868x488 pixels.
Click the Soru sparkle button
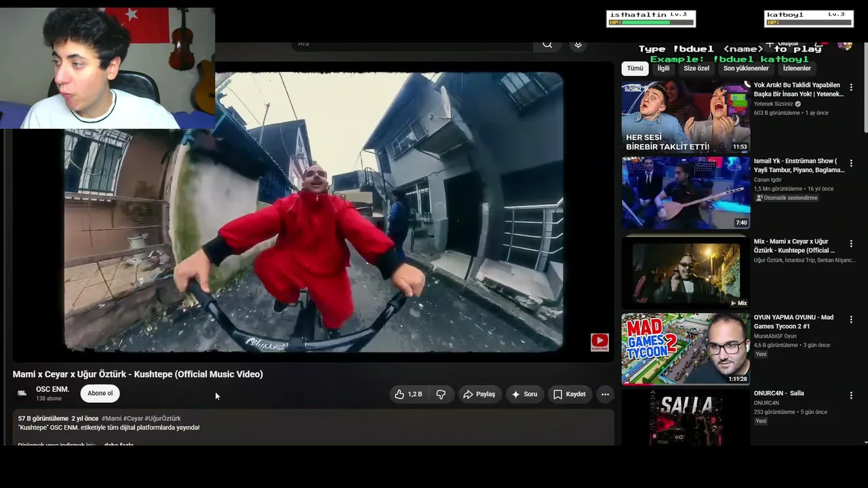pyautogui.click(x=524, y=394)
